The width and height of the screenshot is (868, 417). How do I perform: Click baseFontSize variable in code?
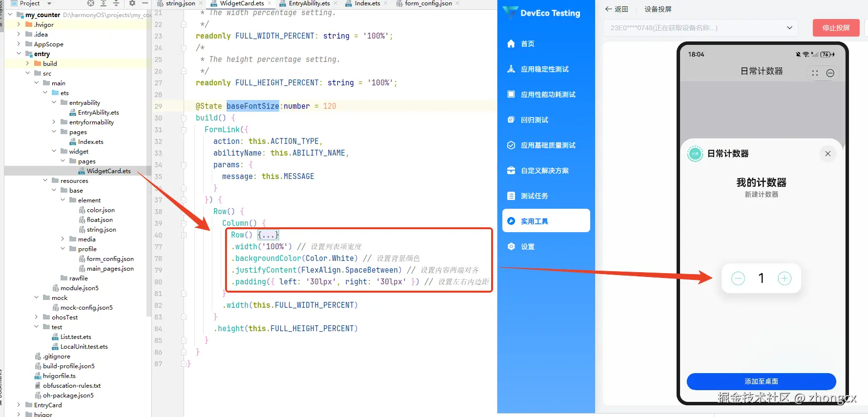pyautogui.click(x=252, y=106)
